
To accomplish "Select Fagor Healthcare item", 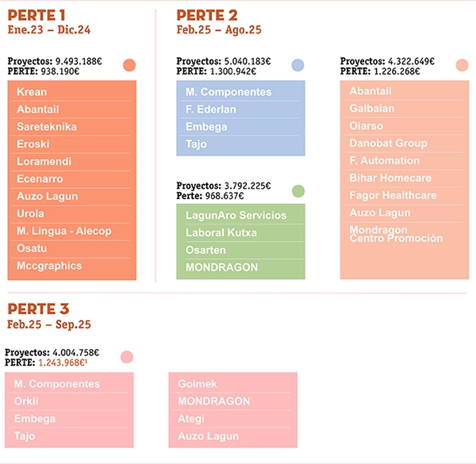I will (x=393, y=196).
